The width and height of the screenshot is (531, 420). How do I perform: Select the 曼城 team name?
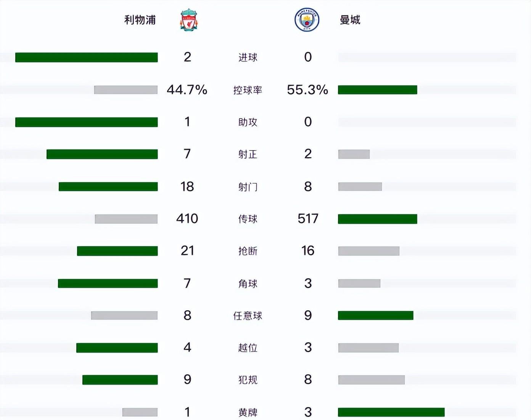350,20
